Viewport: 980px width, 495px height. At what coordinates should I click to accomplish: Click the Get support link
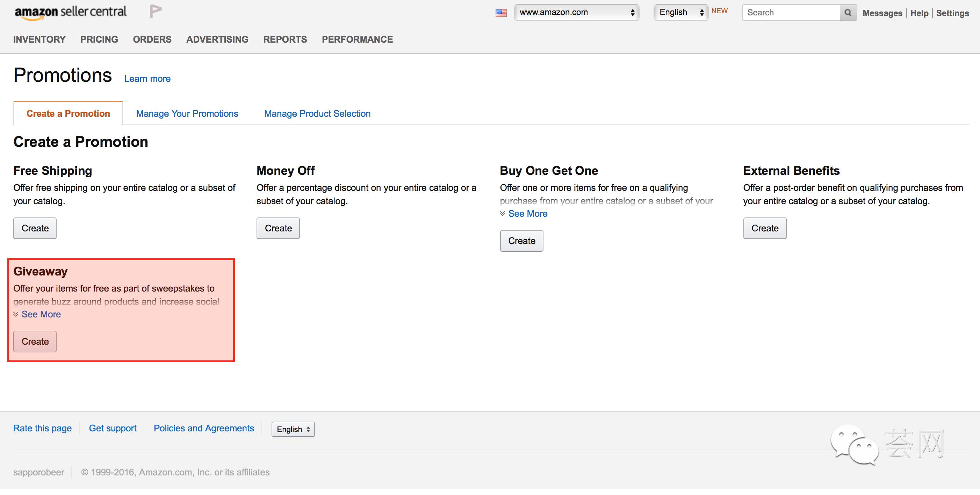point(113,428)
